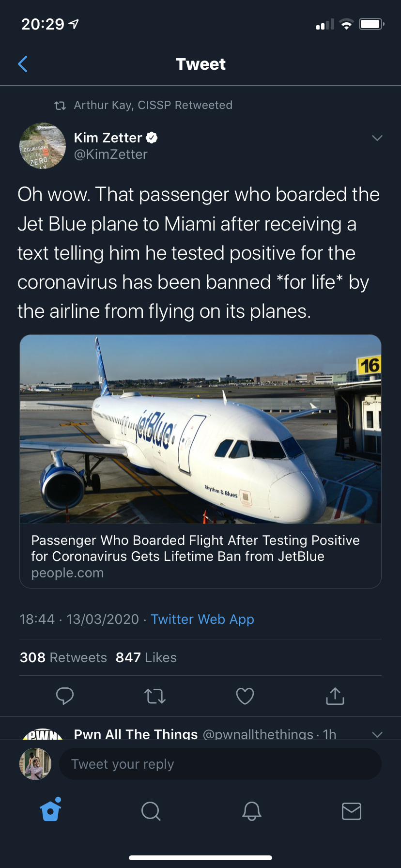The height and width of the screenshot is (868, 401).
Task: Open the Twitter Web App link
Action: point(202,619)
